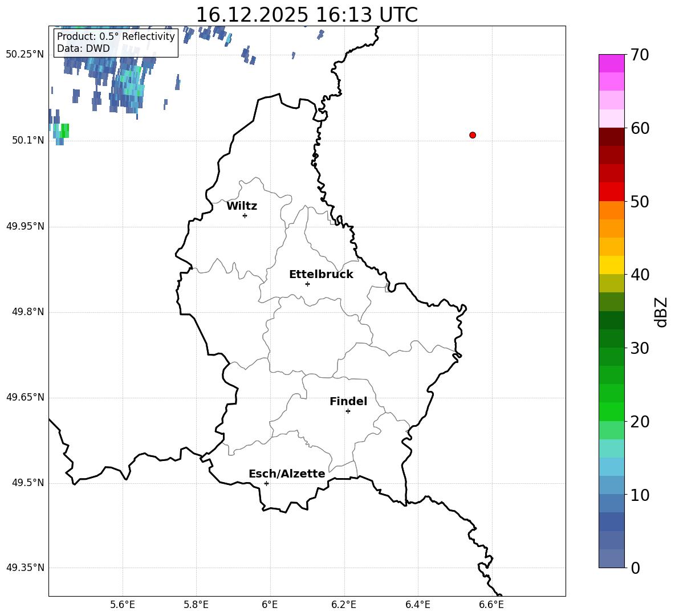Click the Wiltz station cross marker
675x616 pixels.
pos(245,215)
